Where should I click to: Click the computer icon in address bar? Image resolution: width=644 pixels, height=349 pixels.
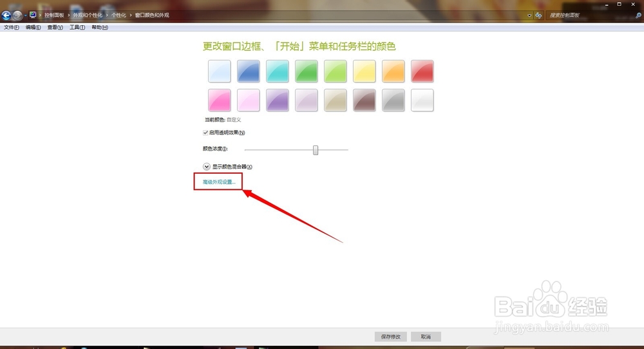pyautogui.click(x=33, y=15)
